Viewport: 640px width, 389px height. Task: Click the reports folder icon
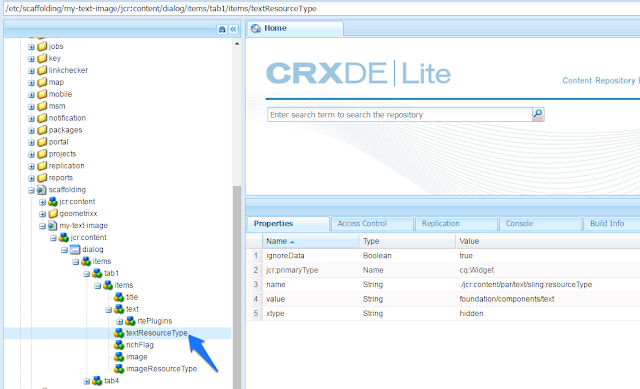pyautogui.click(x=42, y=178)
